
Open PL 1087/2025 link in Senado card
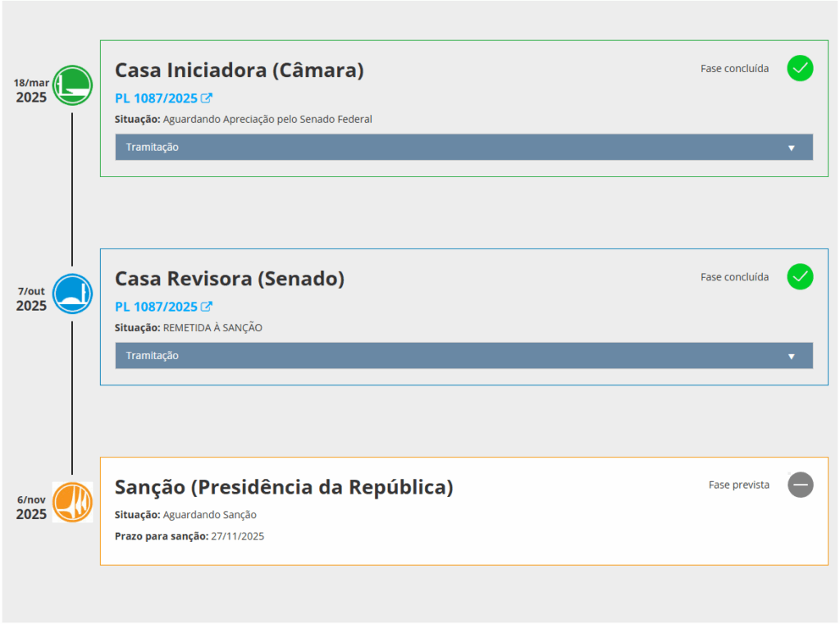[156, 307]
